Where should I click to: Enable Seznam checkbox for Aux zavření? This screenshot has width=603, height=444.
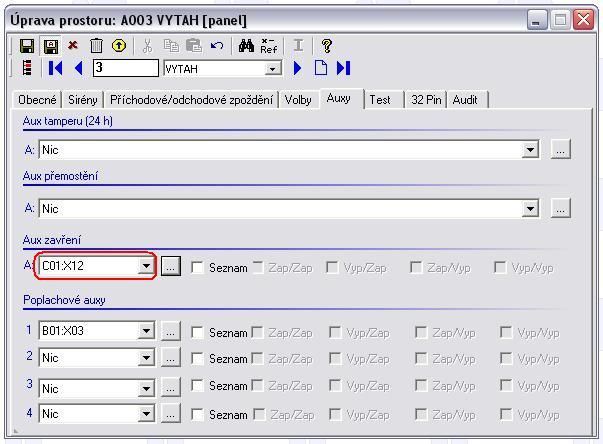198,268
